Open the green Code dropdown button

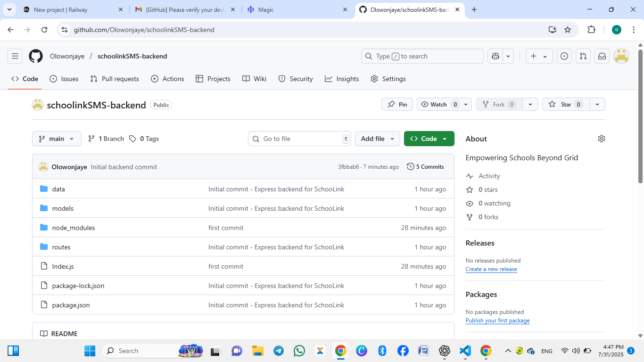click(429, 139)
